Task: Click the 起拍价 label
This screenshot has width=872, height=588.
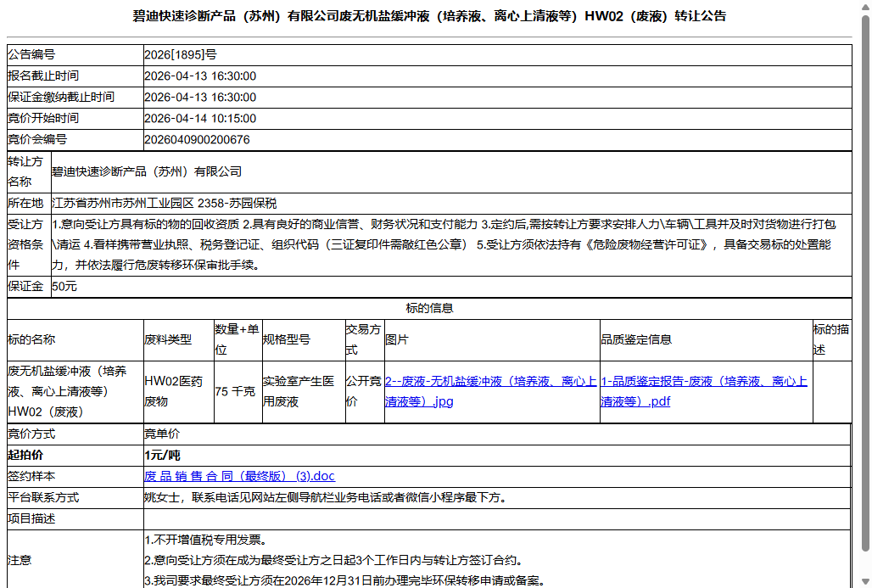Action: 25,455
